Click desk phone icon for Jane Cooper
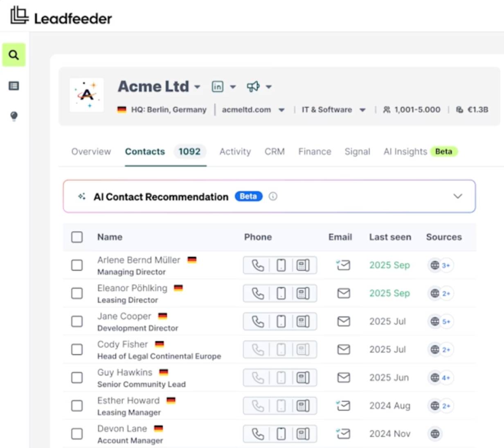 click(303, 321)
